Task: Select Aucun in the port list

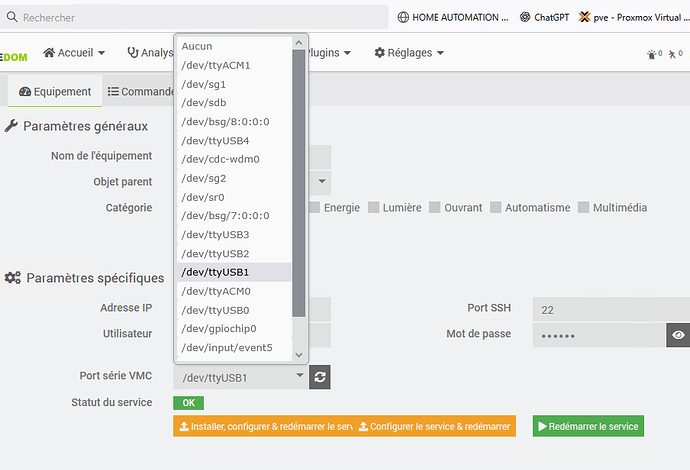Action: (x=234, y=46)
